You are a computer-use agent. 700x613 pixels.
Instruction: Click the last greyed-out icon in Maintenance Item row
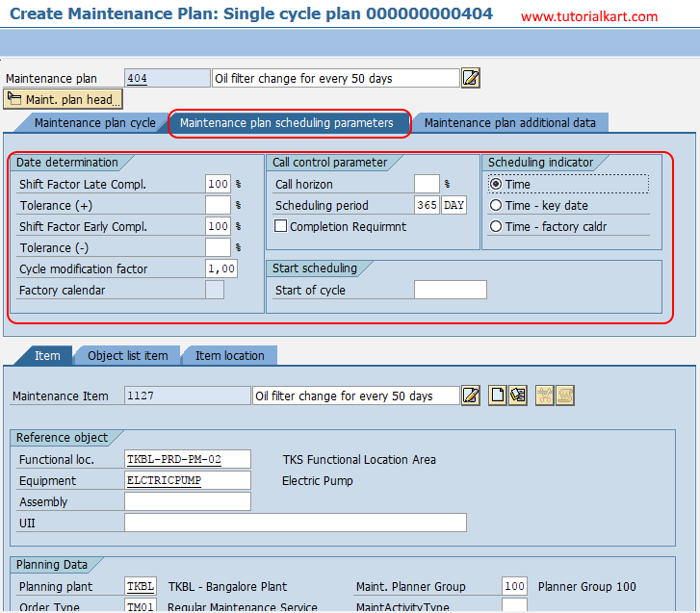[x=565, y=396]
